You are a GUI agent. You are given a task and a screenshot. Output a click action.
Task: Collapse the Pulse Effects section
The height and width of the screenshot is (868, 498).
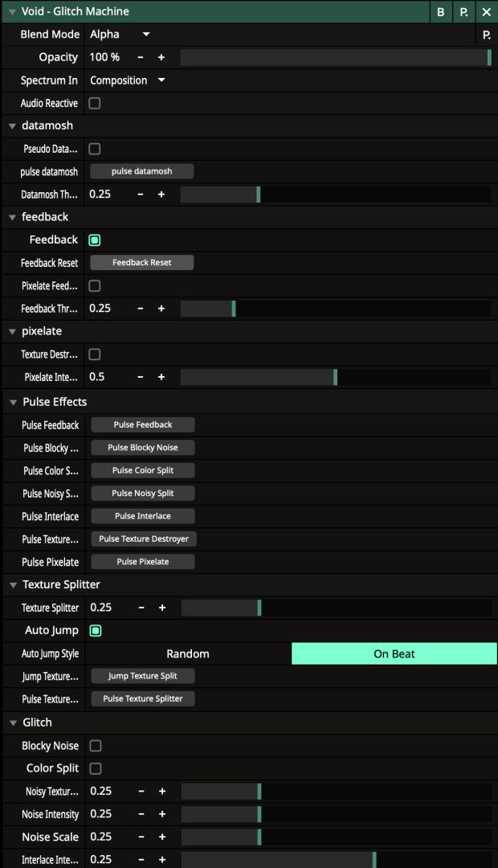[14, 403]
